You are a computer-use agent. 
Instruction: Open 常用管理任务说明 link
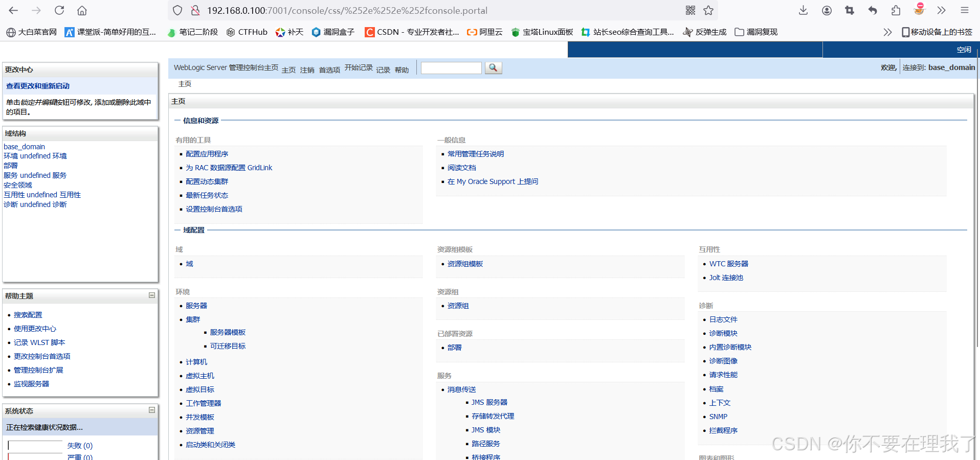(x=476, y=154)
